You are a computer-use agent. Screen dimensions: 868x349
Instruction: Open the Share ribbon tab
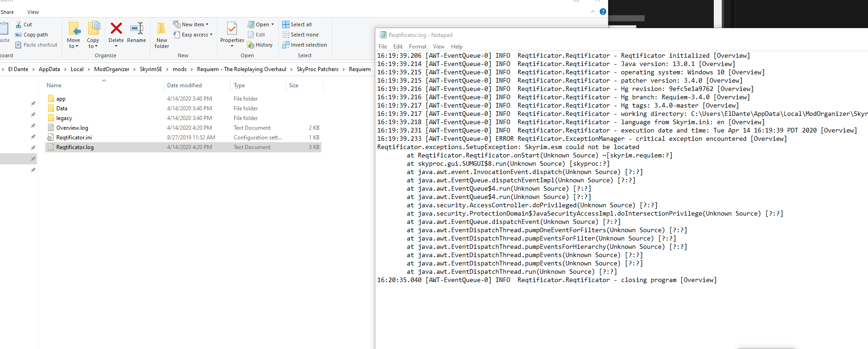point(7,12)
